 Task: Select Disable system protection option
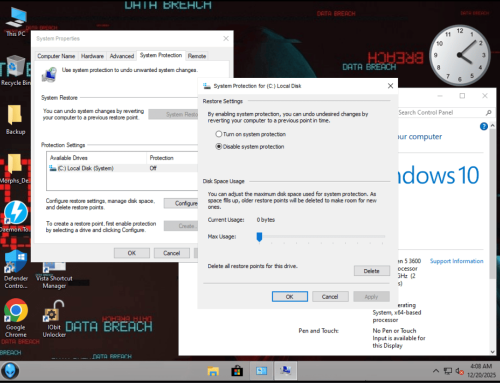coord(250,147)
